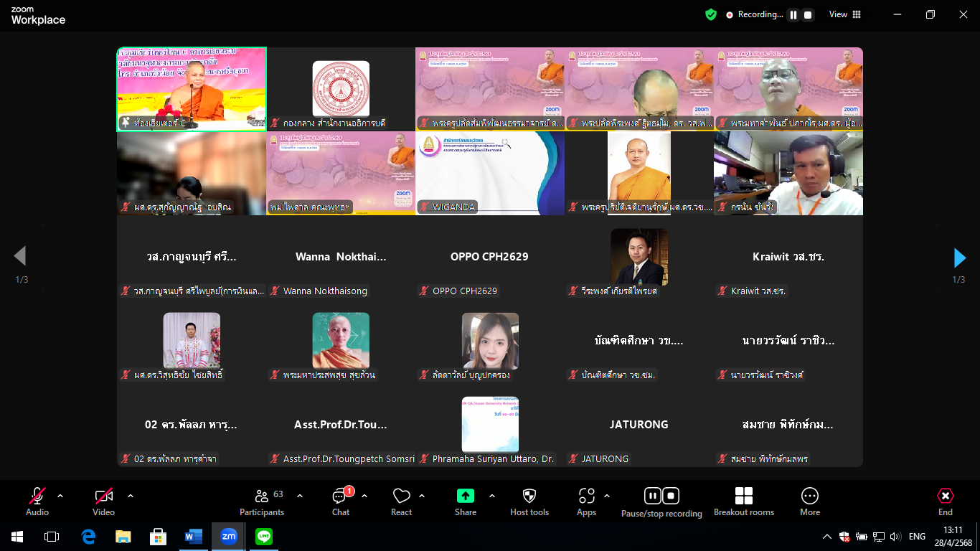Click the JATURONG name label

(x=605, y=458)
